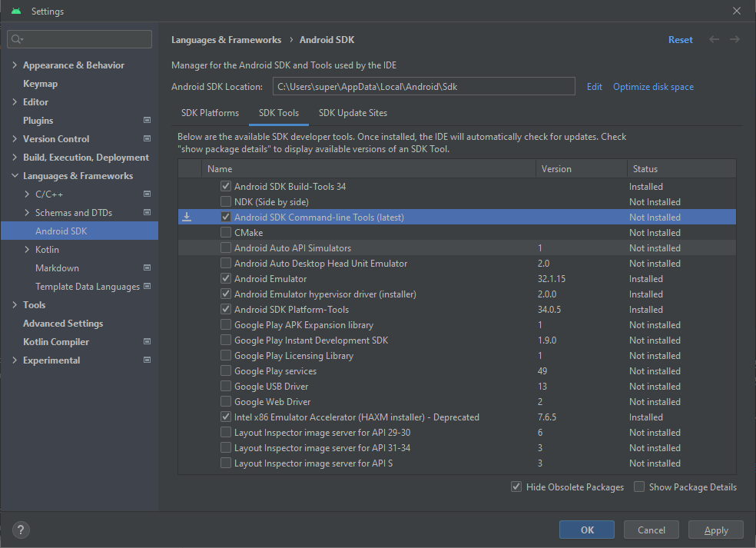This screenshot has height=548, width=756.
Task: Click the search magnifier icon in settings
Action: point(18,39)
